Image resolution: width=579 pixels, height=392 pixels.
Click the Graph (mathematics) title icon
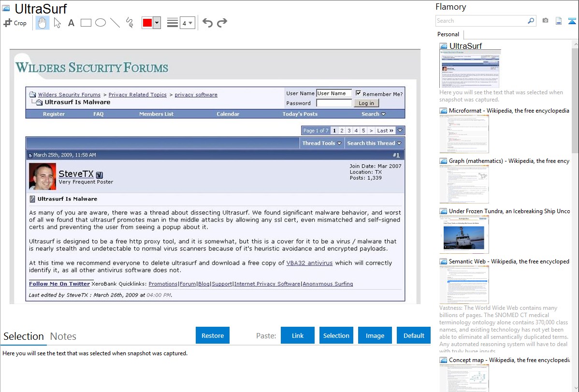(x=443, y=161)
